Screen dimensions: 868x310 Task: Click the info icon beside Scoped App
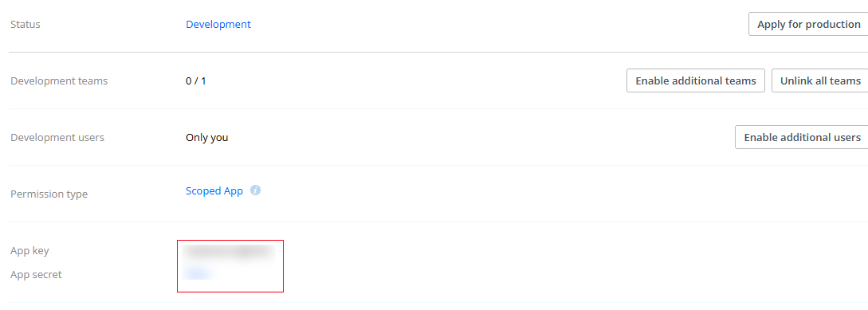pyautogui.click(x=255, y=190)
